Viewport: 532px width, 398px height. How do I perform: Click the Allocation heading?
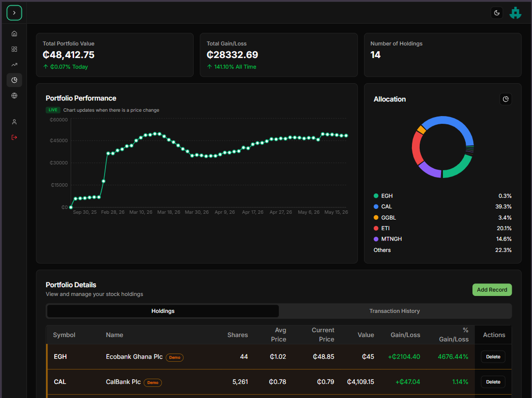click(x=390, y=99)
